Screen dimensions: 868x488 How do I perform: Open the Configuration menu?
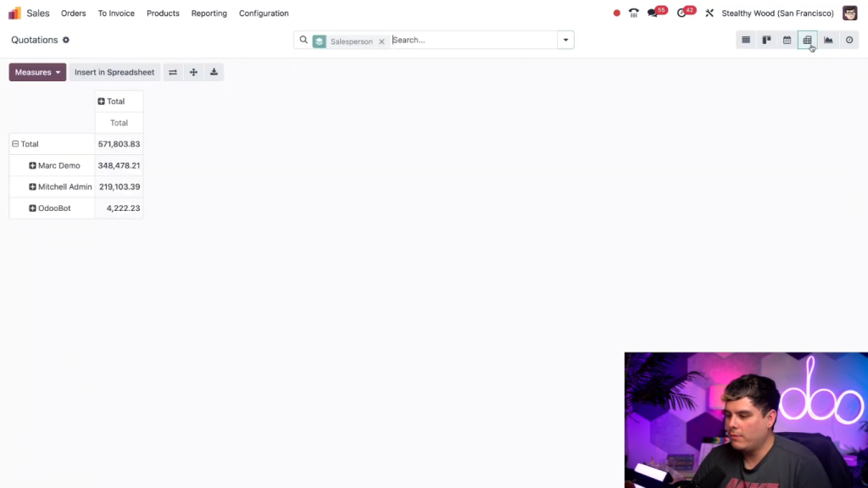click(x=264, y=14)
